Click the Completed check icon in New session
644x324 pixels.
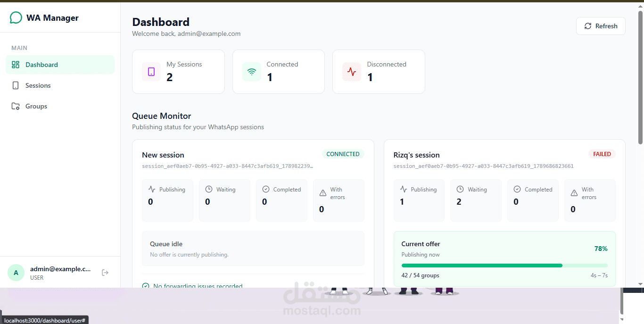pyautogui.click(x=266, y=189)
